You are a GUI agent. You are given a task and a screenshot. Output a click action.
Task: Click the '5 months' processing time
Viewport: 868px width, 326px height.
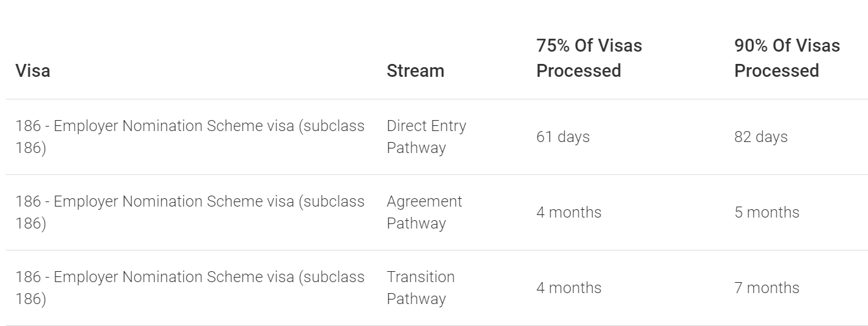pyautogui.click(x=767, y=212)
